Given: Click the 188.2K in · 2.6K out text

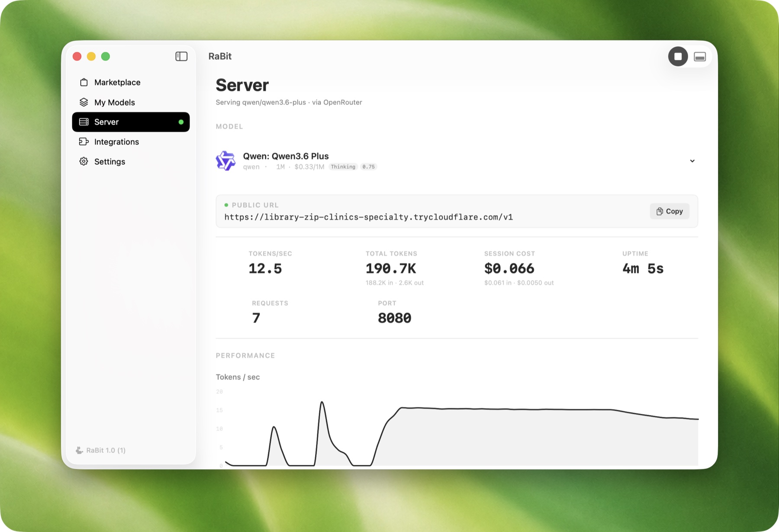Looking at the screenshot, I should point(395,283).
